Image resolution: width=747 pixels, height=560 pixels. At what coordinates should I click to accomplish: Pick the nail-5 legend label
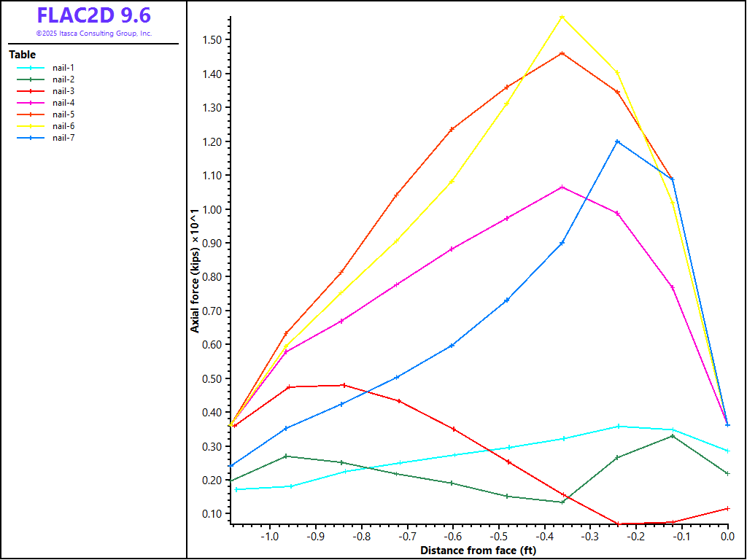click(x=63, y=114)
